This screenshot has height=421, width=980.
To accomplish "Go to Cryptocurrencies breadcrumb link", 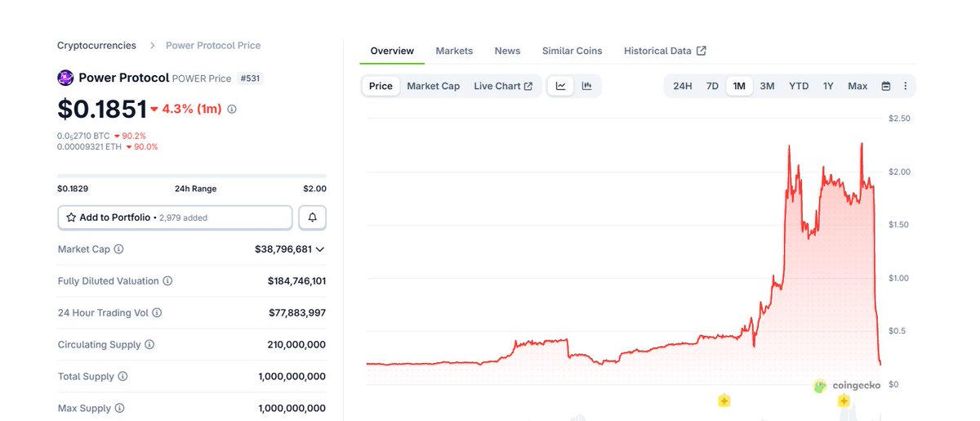I will (96, 46).
